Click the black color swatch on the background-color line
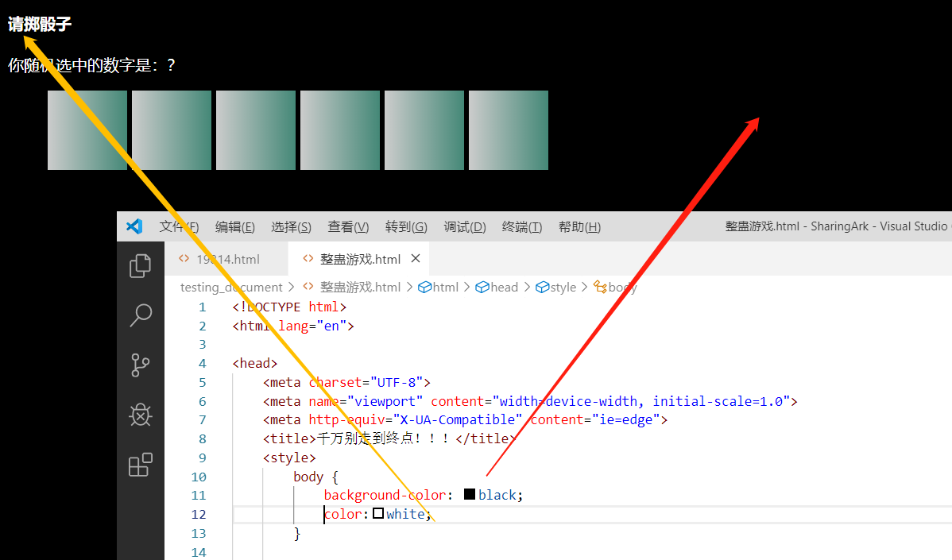 pos(469,494)
